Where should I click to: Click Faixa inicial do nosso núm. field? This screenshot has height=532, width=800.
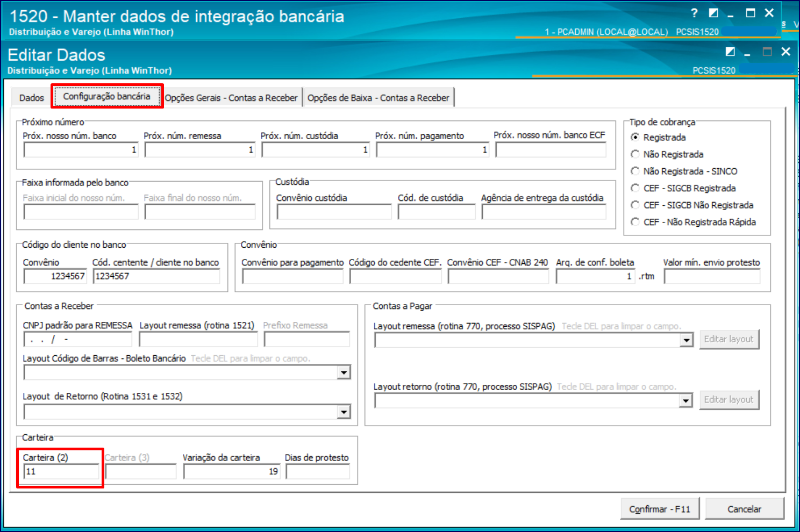click(x=81, y=212)
